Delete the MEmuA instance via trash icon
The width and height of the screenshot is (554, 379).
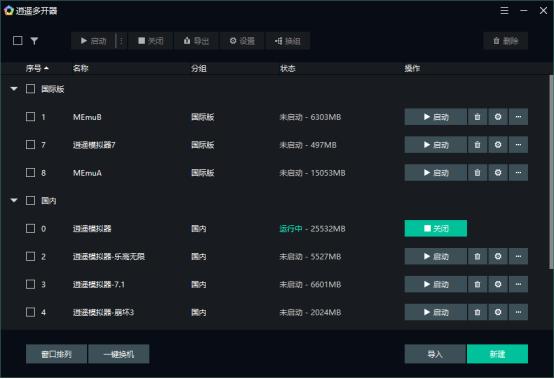[x=477, y=173]
